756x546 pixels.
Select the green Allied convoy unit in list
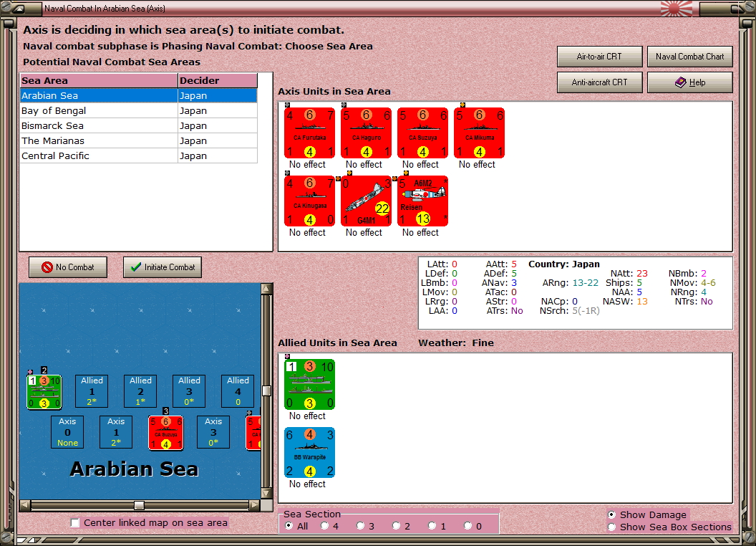(309, 384)
